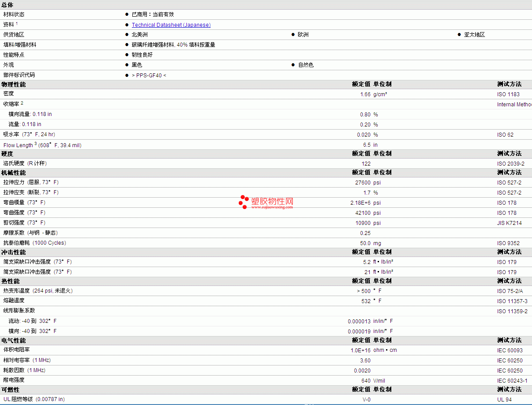
Task: Select the 总体 section header
Action: tap(7, 5)
